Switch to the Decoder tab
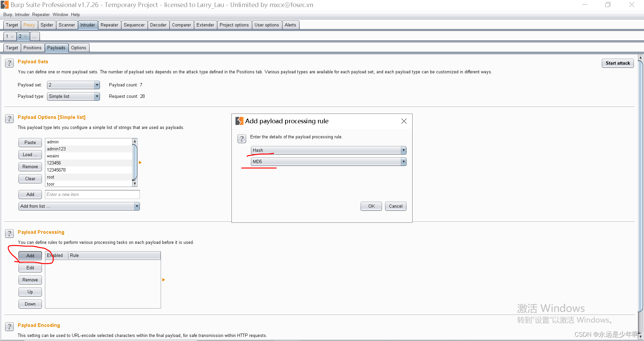 [x=158, y=25]
